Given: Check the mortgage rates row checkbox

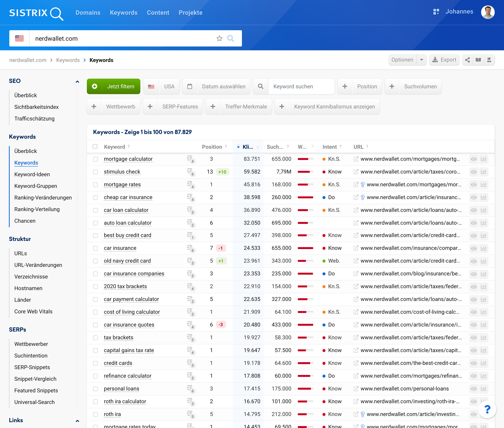Looking at the screenshot, I should coord(95,185).
